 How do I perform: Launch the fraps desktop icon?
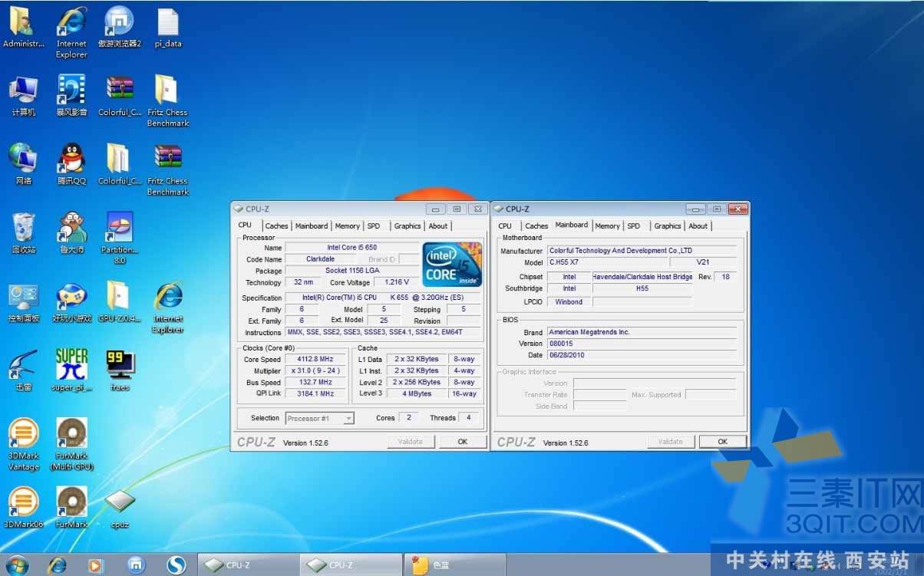coord(120,370)
